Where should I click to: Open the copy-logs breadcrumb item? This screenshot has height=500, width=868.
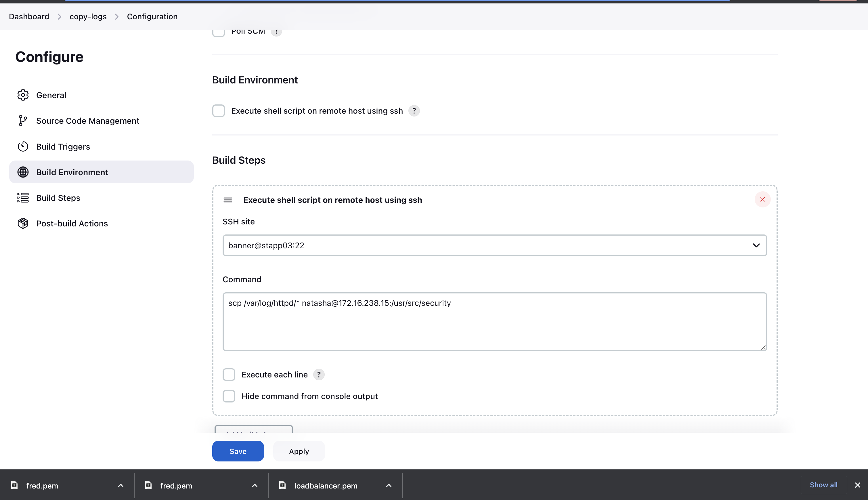pyautogui.click(x=87, y=16)
